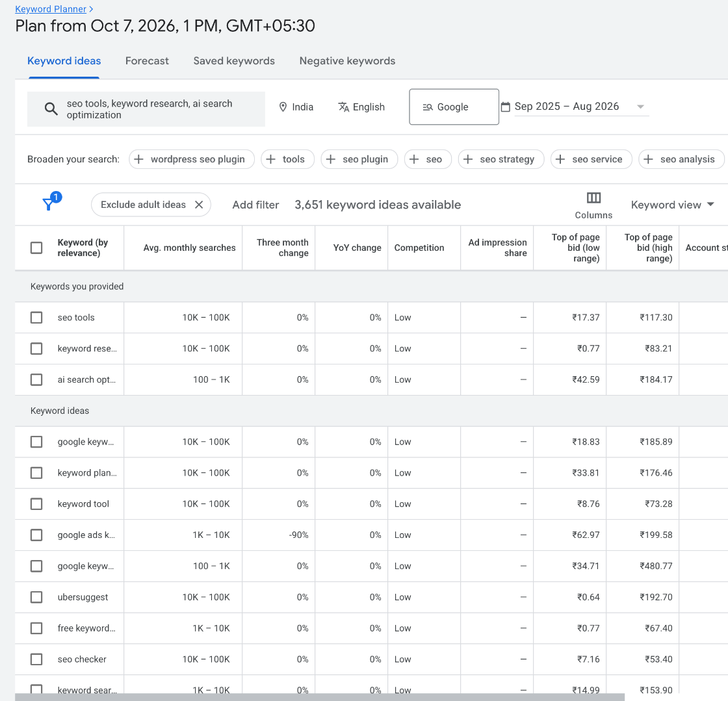Open the Negative keywords tab
This screenshot has height=701, width=728.
347,61
